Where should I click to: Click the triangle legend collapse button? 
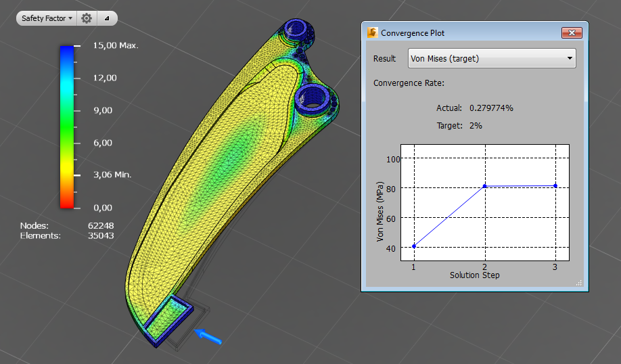(x=106, y=18)
